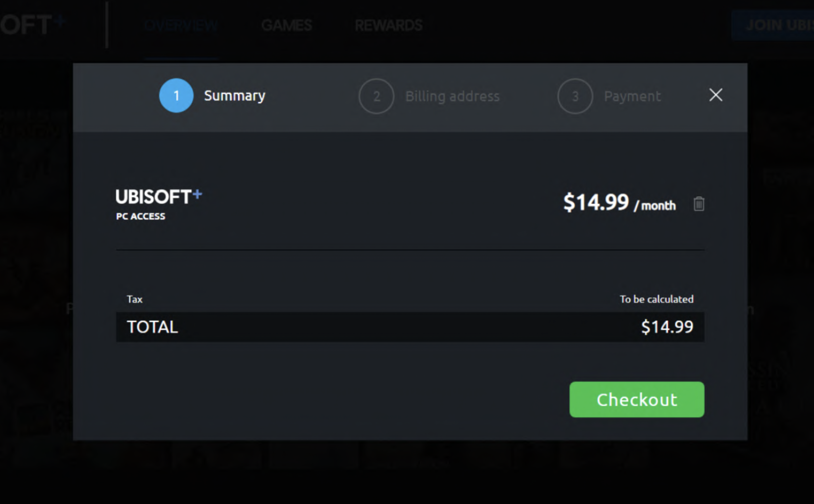Screen dimensions: 814x504
Task: Click the step 1 circle indicator
Action: pos(176,96)
